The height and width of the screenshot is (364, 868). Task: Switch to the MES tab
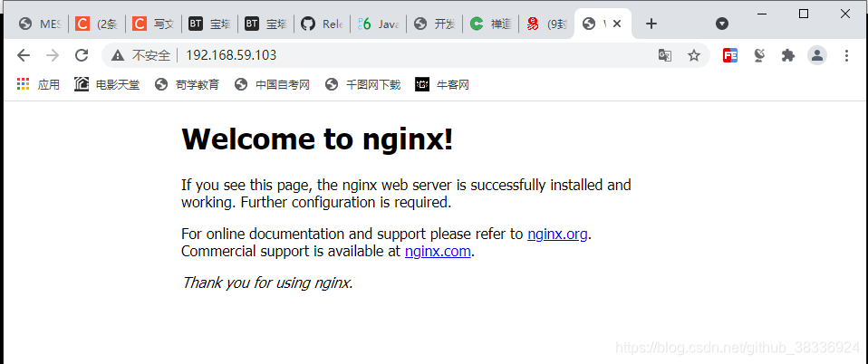[x=40, y=24]
